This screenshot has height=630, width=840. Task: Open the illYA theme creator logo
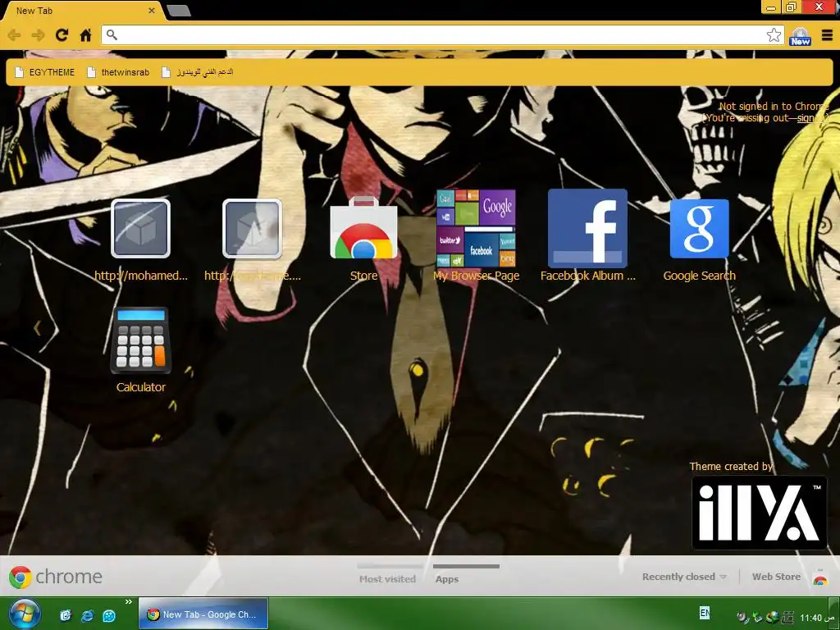coord(759,513)
